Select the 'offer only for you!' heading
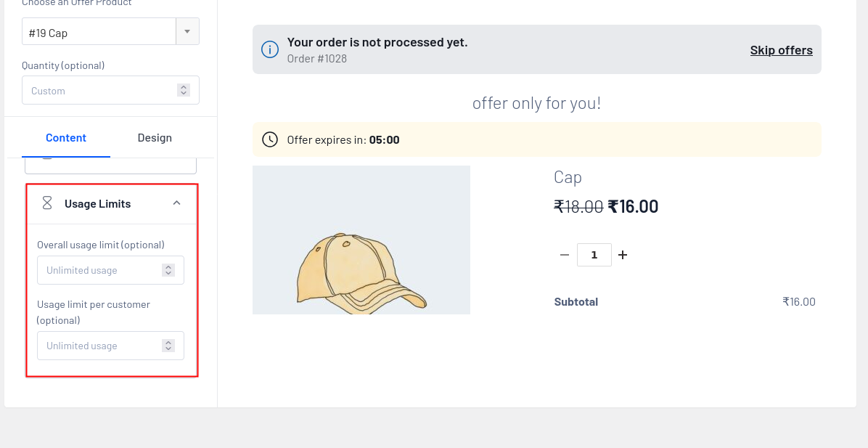Viewport: 868px width, 448px height. 536,103
